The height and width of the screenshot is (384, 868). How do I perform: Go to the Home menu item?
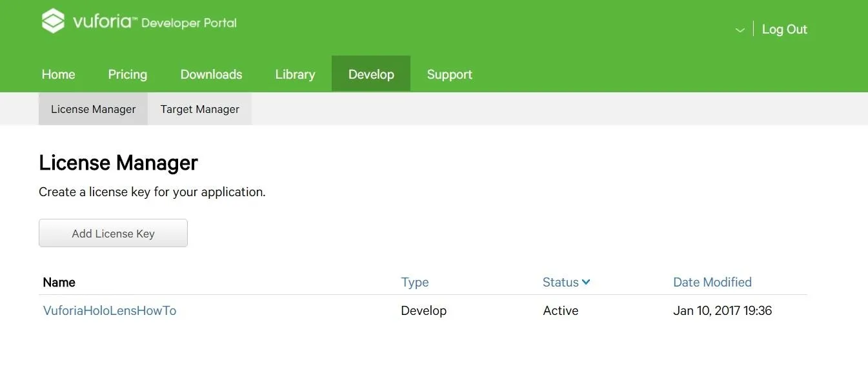click(x=58, y=74)
